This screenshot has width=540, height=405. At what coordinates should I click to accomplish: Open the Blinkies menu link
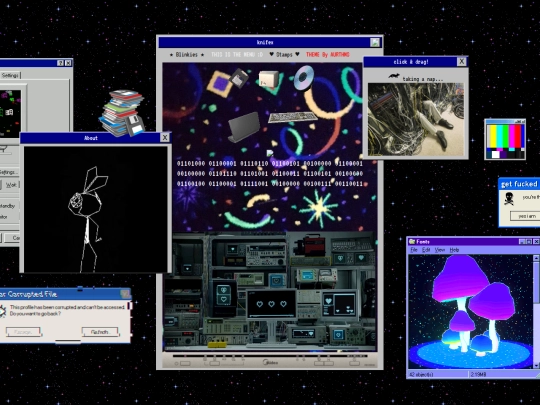coord(187,54)
